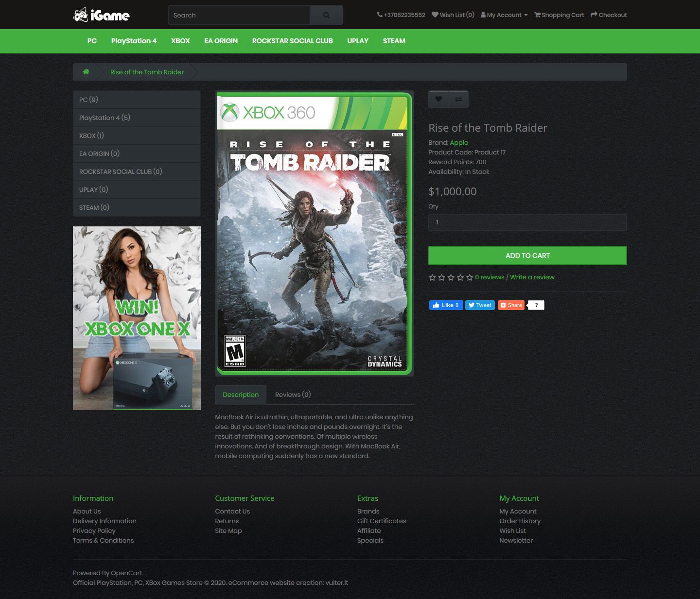Image resolution: width=700 pixels, height=599 pixels.
Task: Open the ROCKSTAR SOCIAL CLUB menu
Action: coord(292,41)
